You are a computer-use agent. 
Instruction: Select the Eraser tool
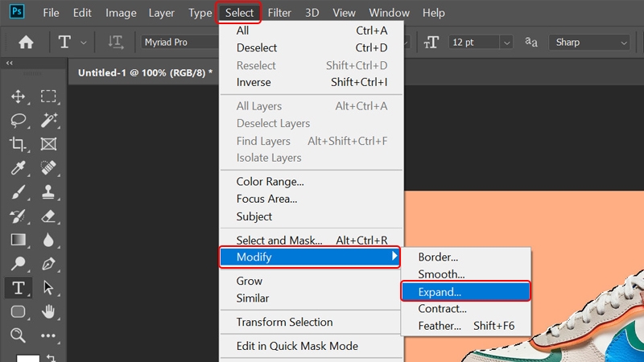coord(48,216)
